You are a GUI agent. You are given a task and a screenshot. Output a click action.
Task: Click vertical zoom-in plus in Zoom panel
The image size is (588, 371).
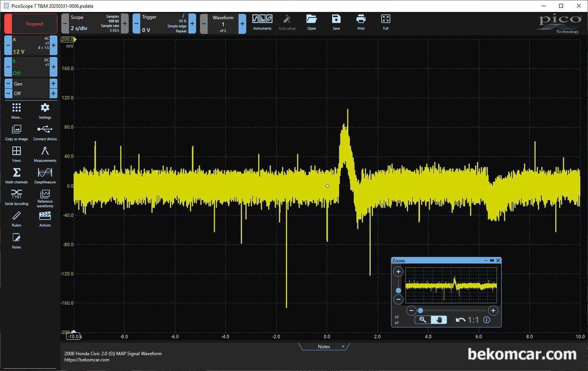398,272
